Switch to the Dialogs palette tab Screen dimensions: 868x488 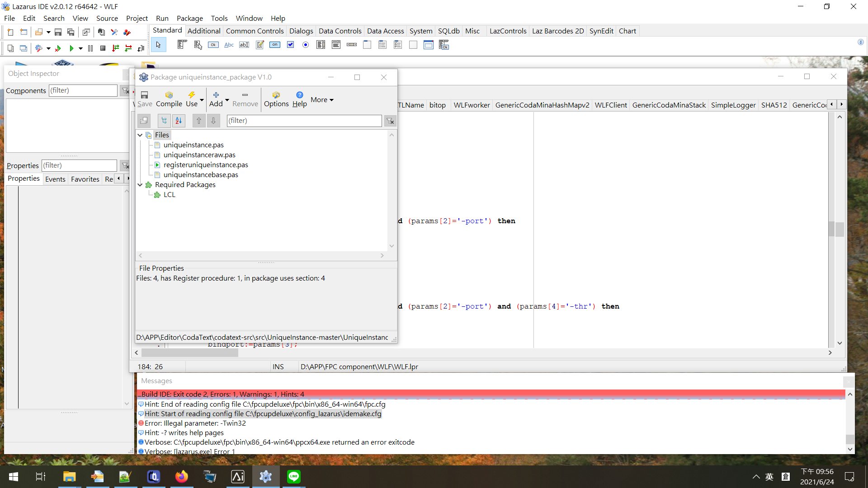pyautogui.click(x=301, y=31)
